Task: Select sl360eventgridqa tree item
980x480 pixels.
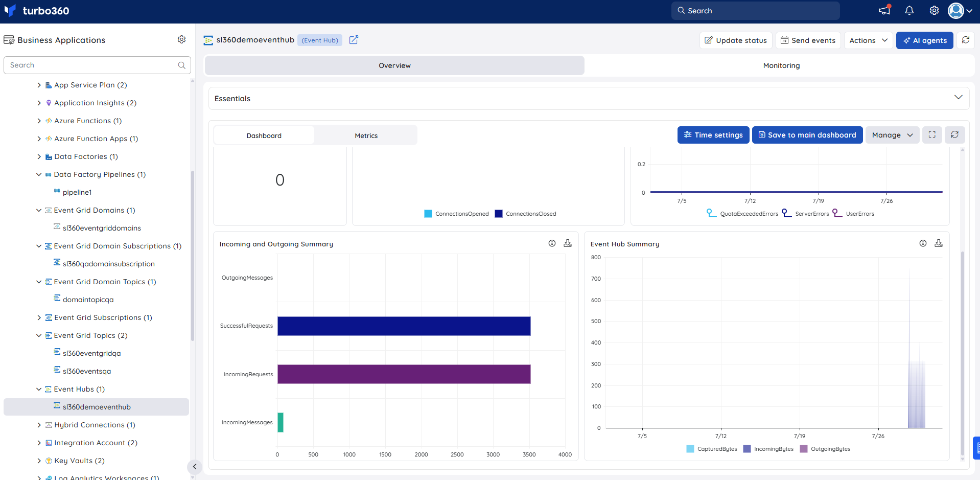Action: [x=91, y=353]
